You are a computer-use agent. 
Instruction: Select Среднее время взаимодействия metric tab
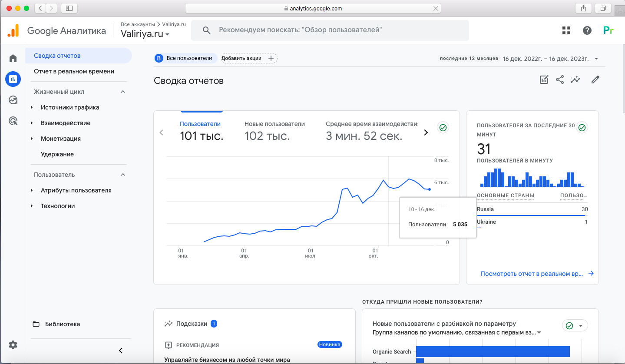coord(371,132)
